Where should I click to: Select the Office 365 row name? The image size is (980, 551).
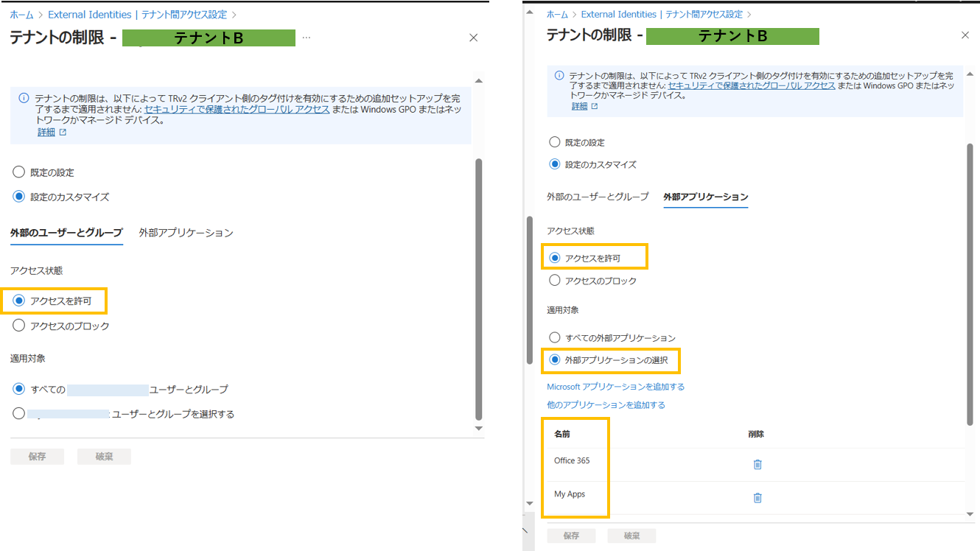coord(572,460)
